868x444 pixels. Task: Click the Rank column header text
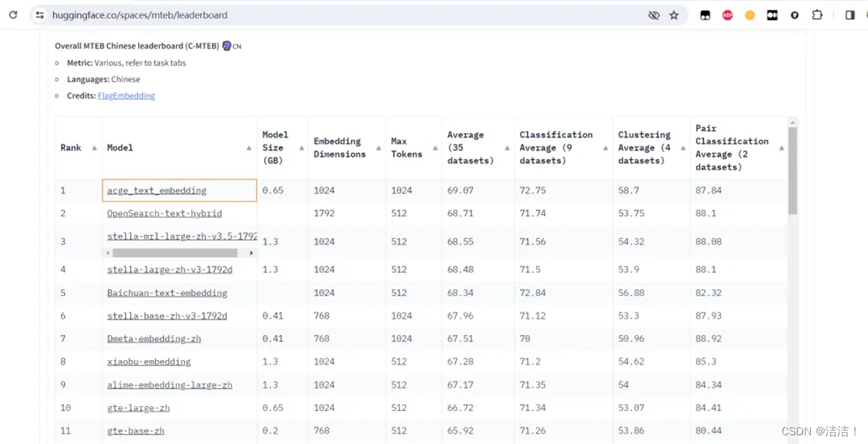(x=71, y=147)
